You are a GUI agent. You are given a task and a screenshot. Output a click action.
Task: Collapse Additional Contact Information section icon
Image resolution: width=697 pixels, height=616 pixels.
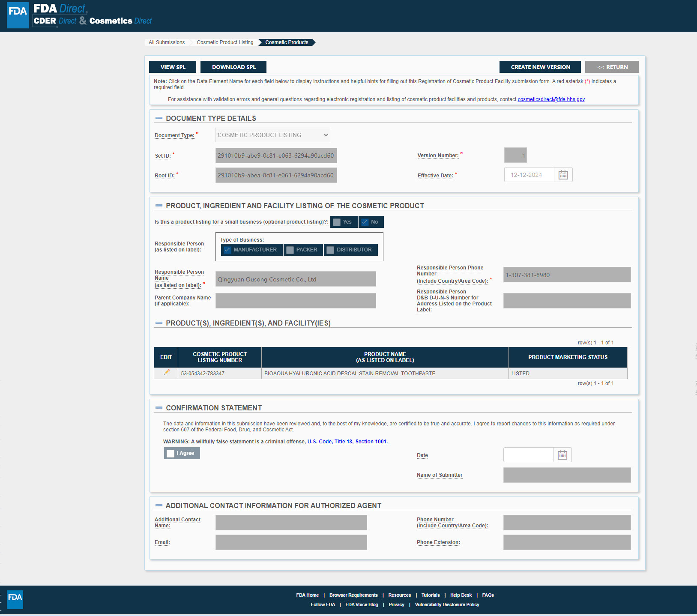coord(159,505)
